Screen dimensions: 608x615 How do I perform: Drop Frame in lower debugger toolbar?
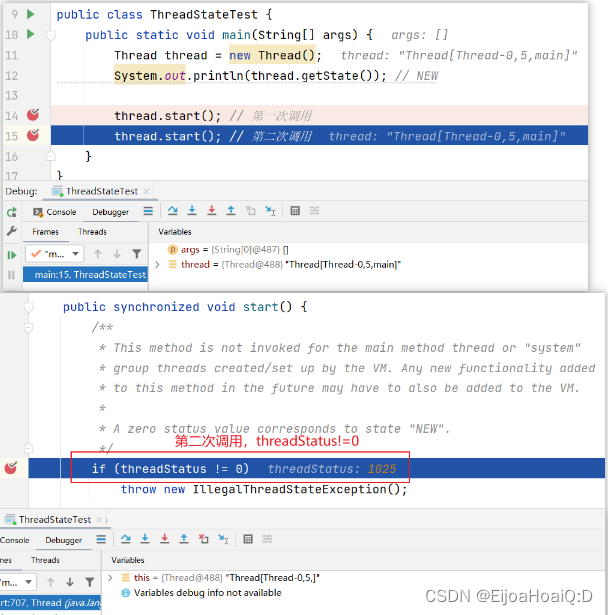(x=203, y=539)
